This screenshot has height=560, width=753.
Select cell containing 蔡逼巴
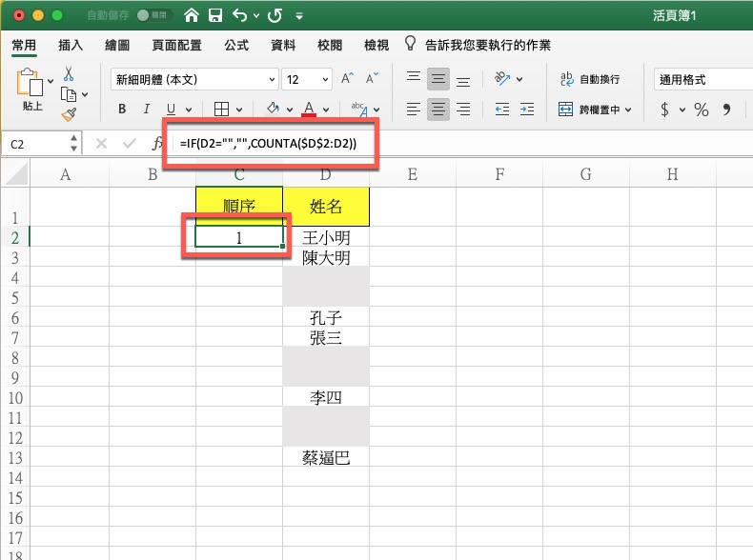(326, 457)
